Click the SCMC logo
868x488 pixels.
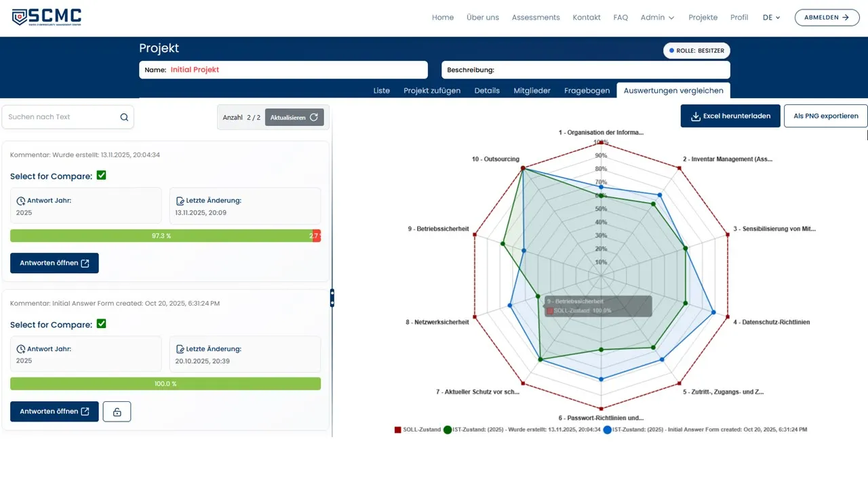[47, 18]
